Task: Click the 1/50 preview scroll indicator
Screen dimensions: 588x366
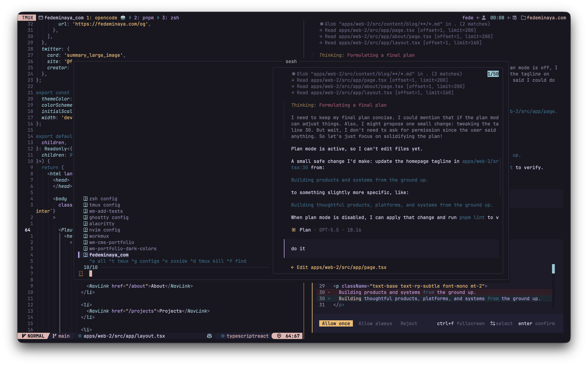Action: (x=493, y=74)
